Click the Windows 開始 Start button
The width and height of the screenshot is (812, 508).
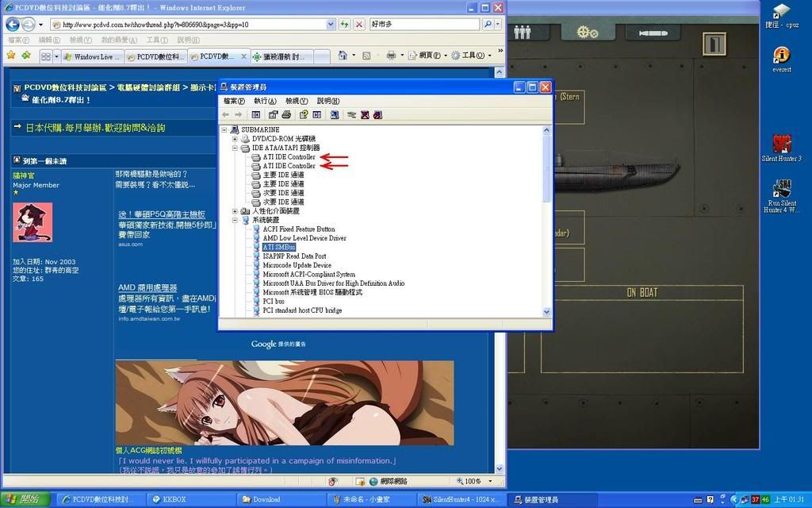click(25, 499)
